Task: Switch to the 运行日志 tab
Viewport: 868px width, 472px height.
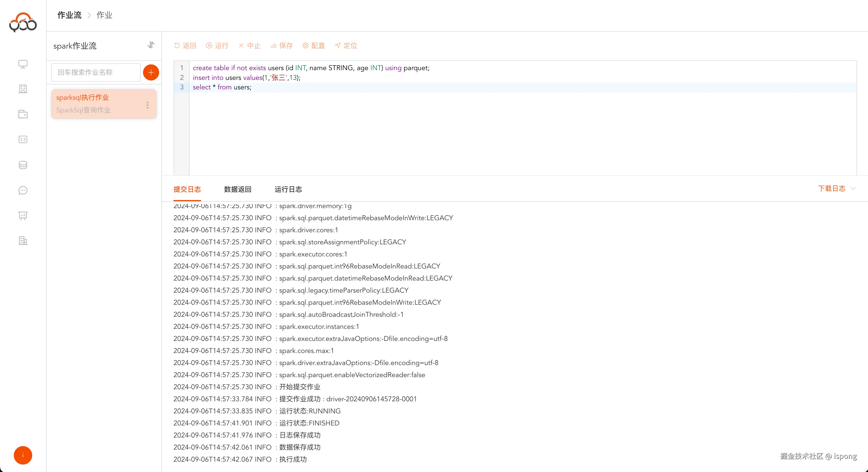Action: pyautogui.click(x=288, y=189)
